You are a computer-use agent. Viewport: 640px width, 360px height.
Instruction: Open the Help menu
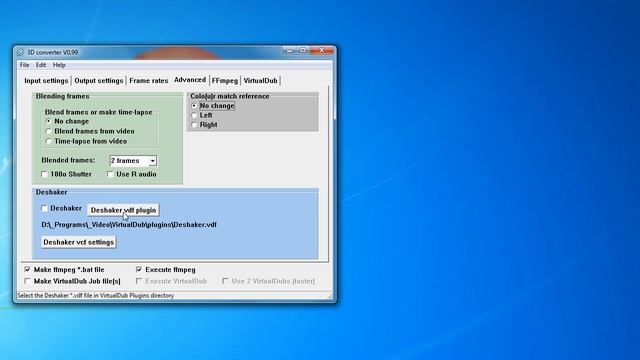[x=59, y=65]
